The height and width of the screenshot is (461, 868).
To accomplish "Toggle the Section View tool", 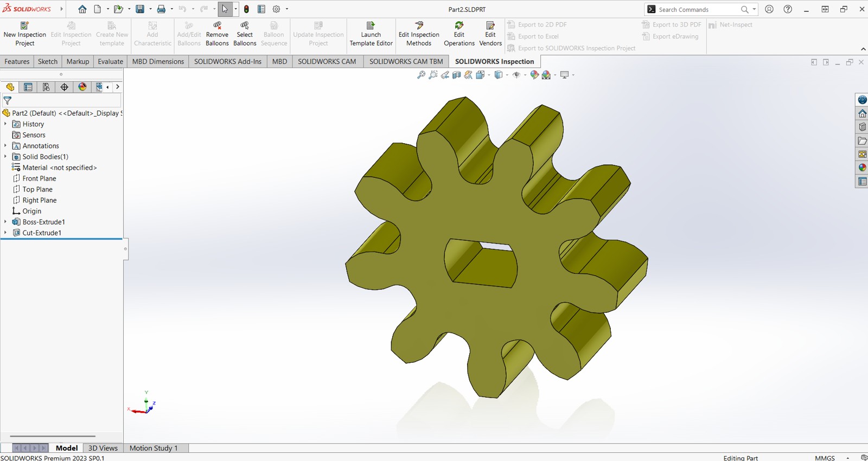I will click(457, 75).
